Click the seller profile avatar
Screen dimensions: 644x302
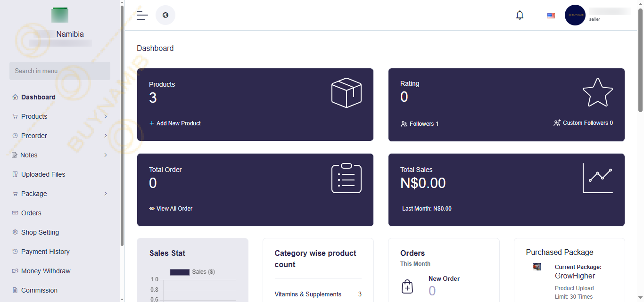tap(575, 15)
